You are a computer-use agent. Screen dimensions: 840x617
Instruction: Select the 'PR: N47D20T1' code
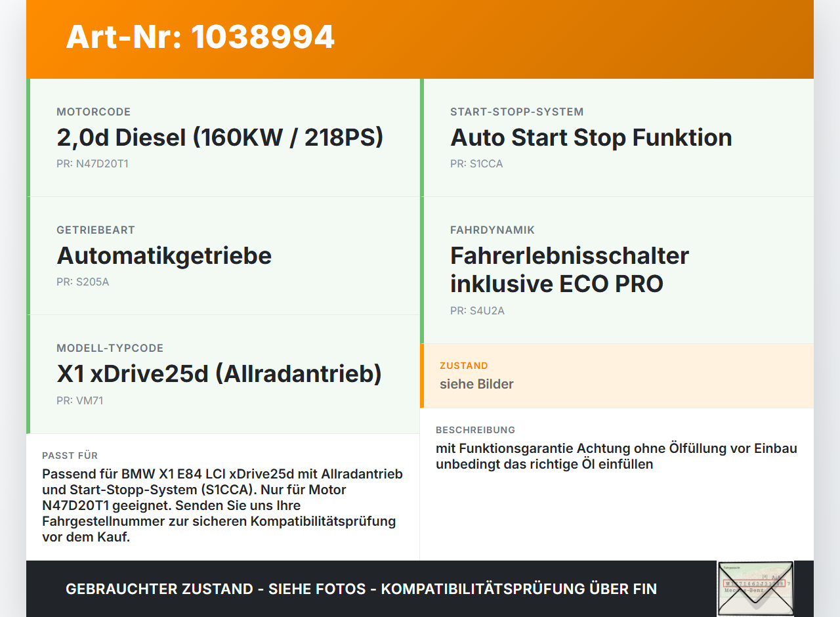tap(93, 163)
